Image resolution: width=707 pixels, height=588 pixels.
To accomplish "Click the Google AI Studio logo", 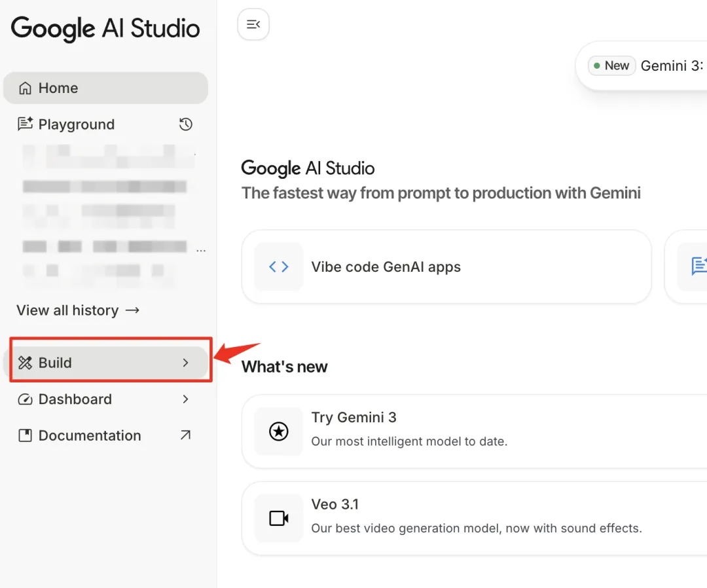I will pyautogui.click(x=105, y=29).
